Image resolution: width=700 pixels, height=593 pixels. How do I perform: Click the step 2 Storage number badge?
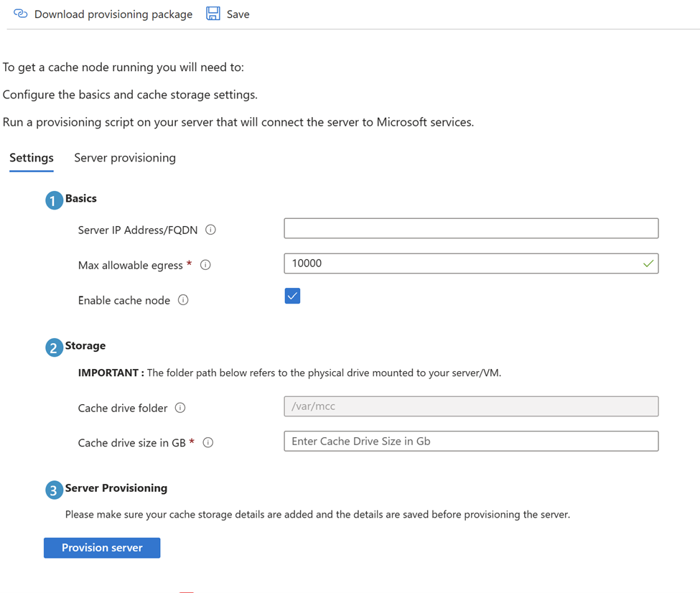tap(54, 347)
